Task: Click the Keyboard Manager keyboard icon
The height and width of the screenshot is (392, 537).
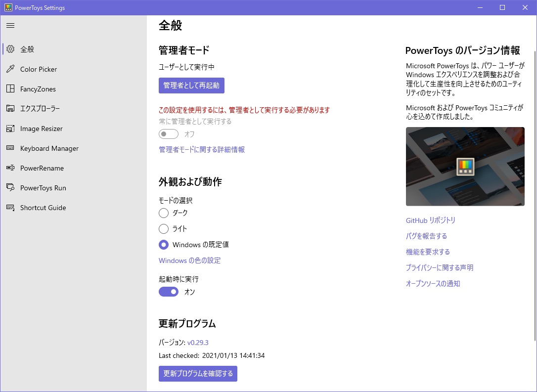Action: click(x=10, y=148)
